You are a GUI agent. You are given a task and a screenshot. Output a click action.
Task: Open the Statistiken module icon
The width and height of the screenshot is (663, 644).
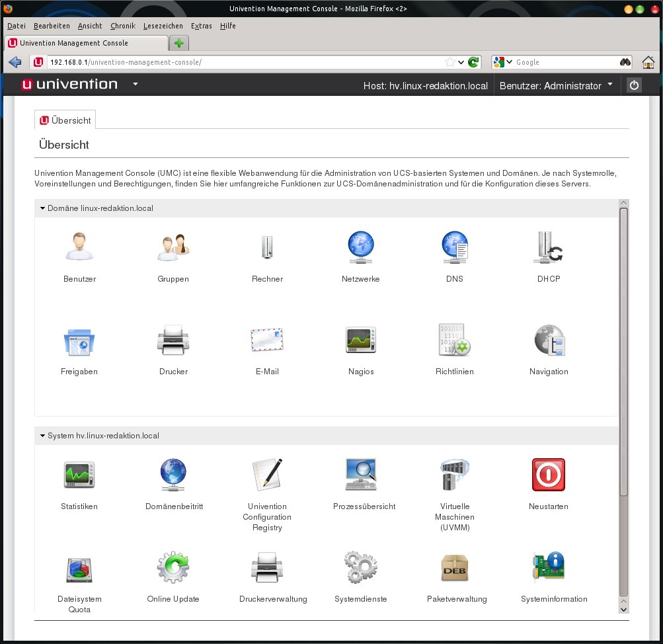[x=79, y=475]
